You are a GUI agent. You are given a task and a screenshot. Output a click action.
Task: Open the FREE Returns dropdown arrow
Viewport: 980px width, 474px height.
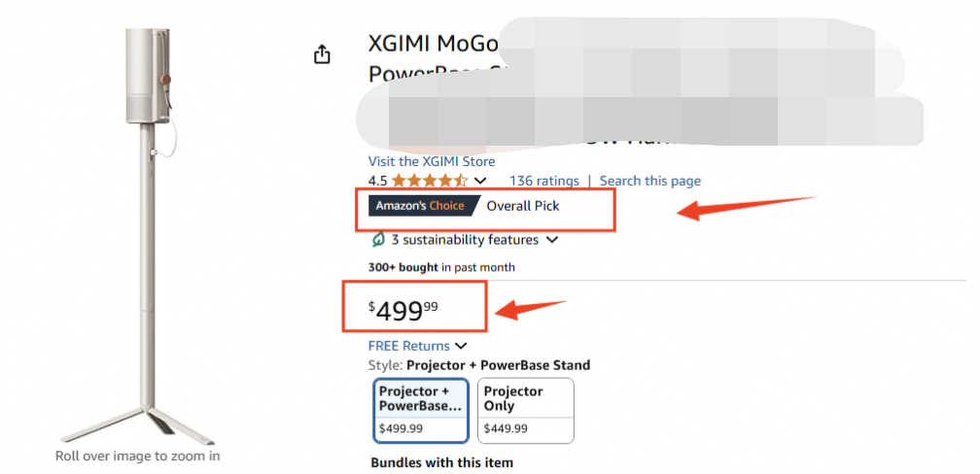coord(461,346)
